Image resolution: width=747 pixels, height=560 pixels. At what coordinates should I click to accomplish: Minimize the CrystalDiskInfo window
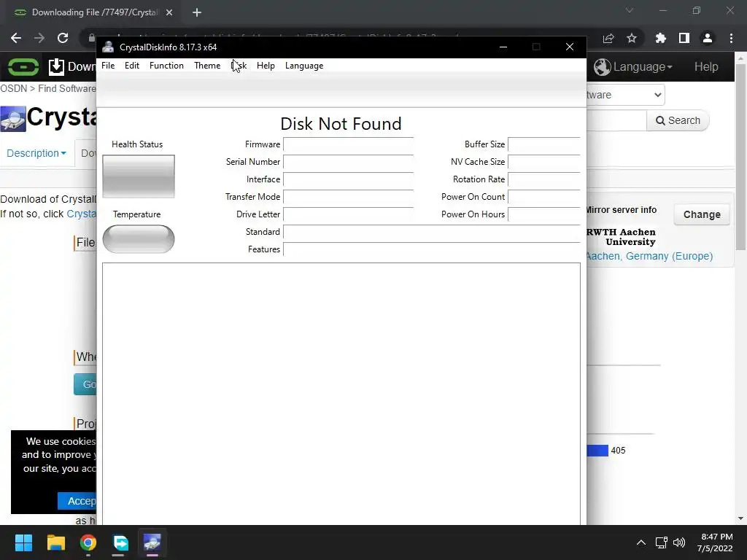pyautogui.click(x=503, y=47)
